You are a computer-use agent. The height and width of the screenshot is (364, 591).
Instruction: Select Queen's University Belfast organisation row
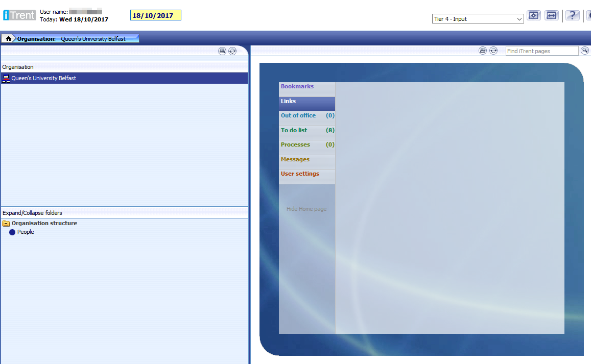coord(43,78)
